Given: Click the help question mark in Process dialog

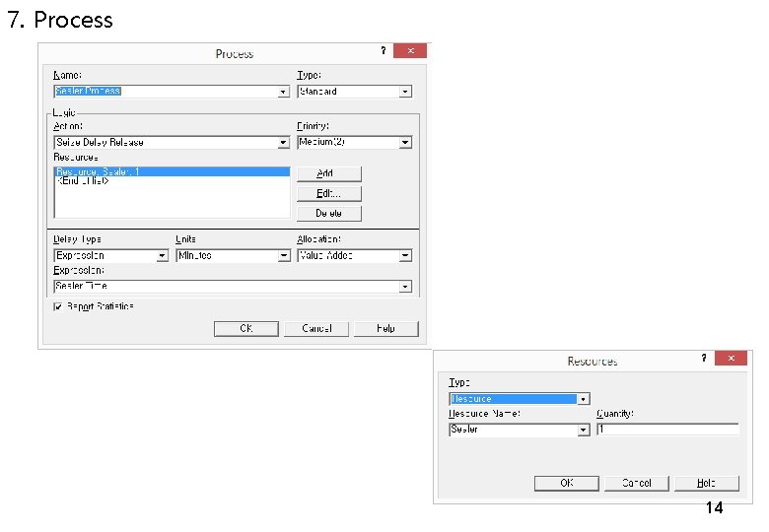Looking at the screenshot, I should click(384, 50).
